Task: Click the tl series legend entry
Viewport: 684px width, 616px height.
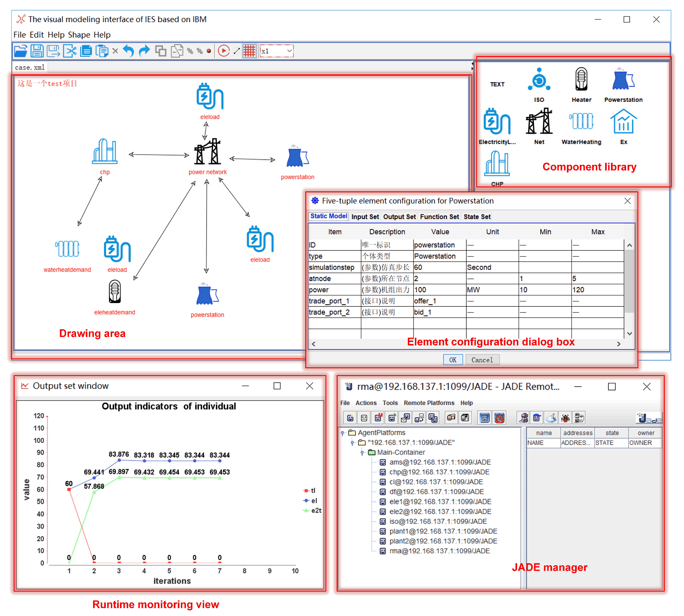Action: tap(310, 490)
